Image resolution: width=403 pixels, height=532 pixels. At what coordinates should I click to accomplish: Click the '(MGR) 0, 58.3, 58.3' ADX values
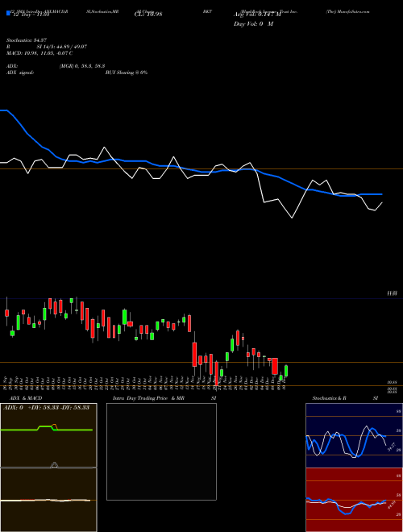pyautogui.click(x=82, y=66)
